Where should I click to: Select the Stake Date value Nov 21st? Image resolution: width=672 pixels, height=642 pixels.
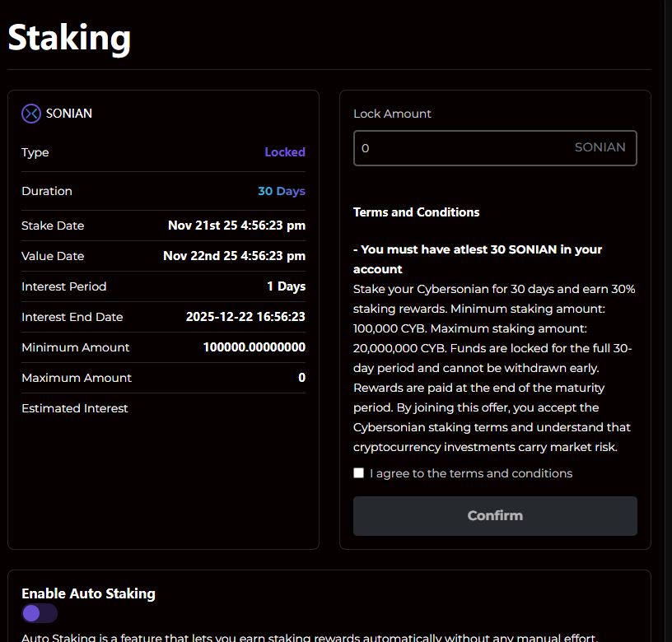235,226
